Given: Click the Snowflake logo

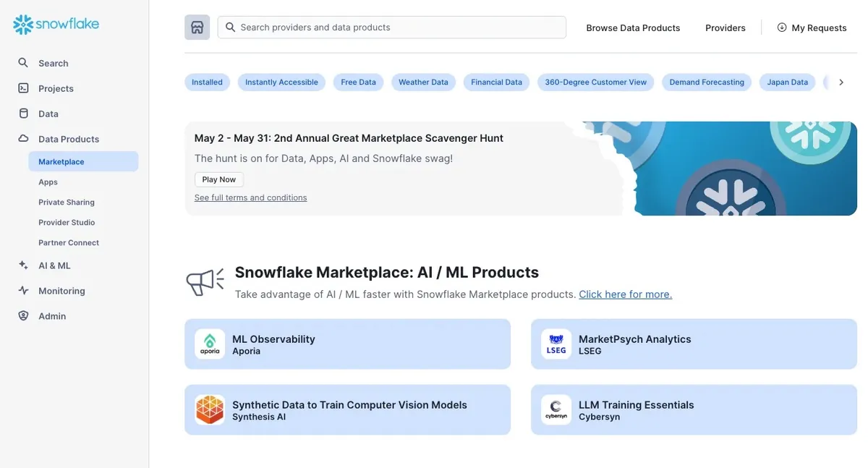Looking at the screenshot, I should (x=56, y=25).
